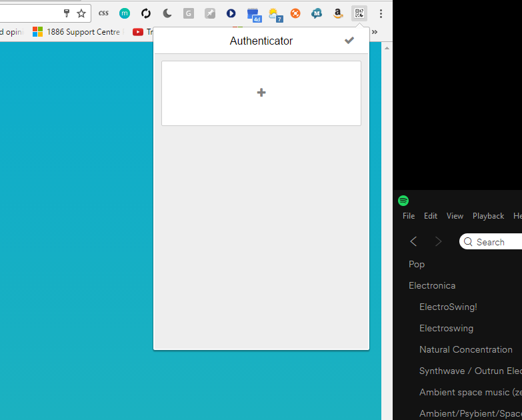This screenshot has height=420, width=522.
Task: Click the CSS extension icon
Action: [x=103, y=13]
